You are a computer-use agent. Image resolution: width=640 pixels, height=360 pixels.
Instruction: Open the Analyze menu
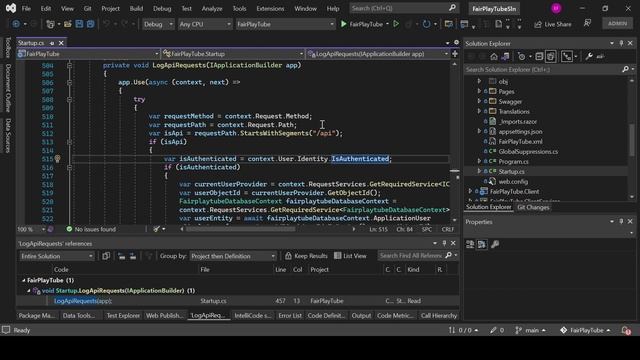click(212, 8)
